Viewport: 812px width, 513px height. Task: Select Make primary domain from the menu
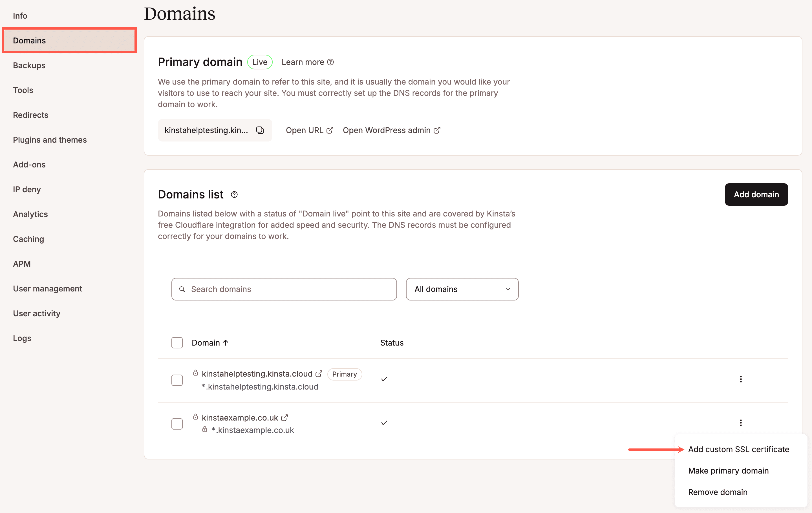tap(728, 470)
